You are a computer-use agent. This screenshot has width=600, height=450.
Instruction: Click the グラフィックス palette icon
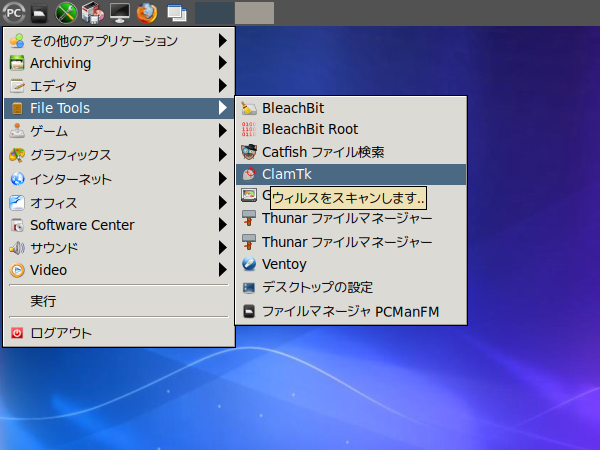point(17,155)
